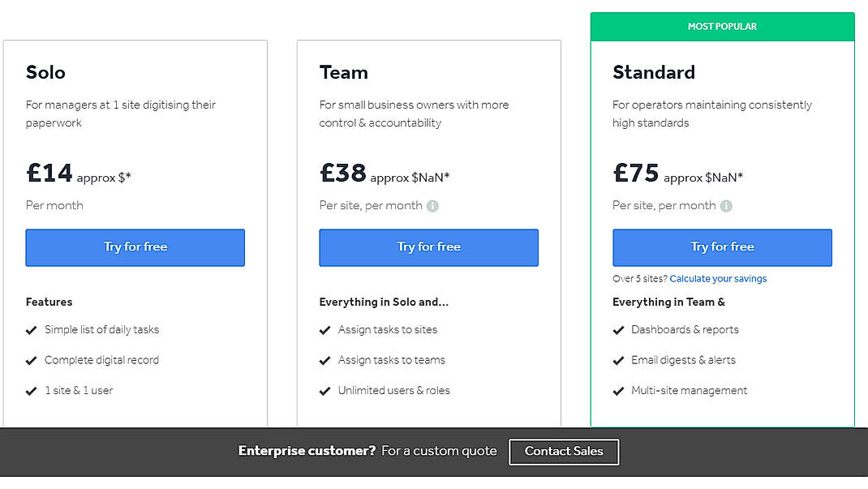Click the checkmark beside 'Complete digital record'
This screenshot has width=868, height=489.
tap(31, 360)
